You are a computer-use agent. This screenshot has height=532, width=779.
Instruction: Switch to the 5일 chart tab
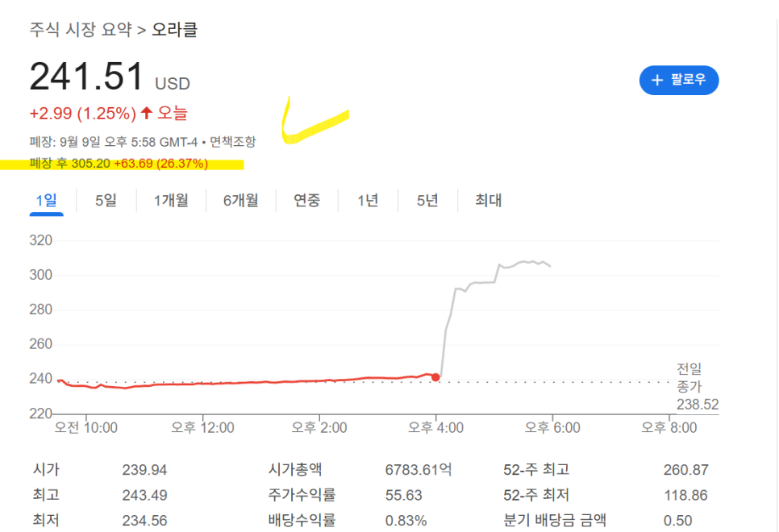point(106,200)
